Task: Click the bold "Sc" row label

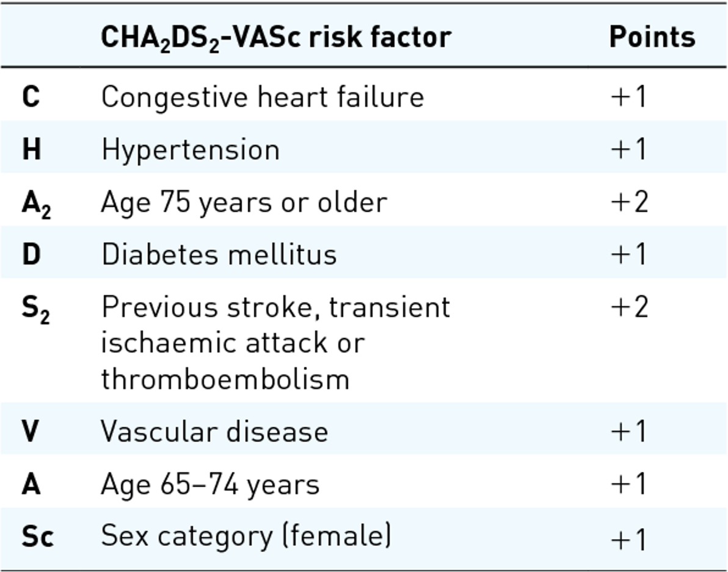Action: pyautogui.click(x=37, y=537)
